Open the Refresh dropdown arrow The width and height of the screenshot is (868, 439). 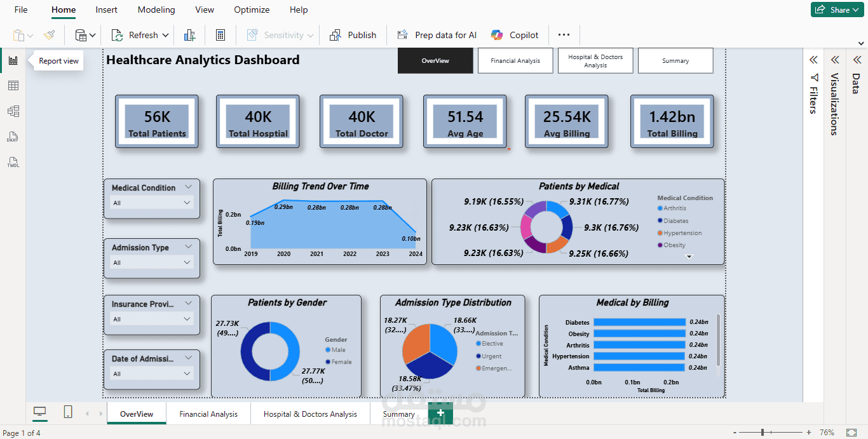pos(165,36)
